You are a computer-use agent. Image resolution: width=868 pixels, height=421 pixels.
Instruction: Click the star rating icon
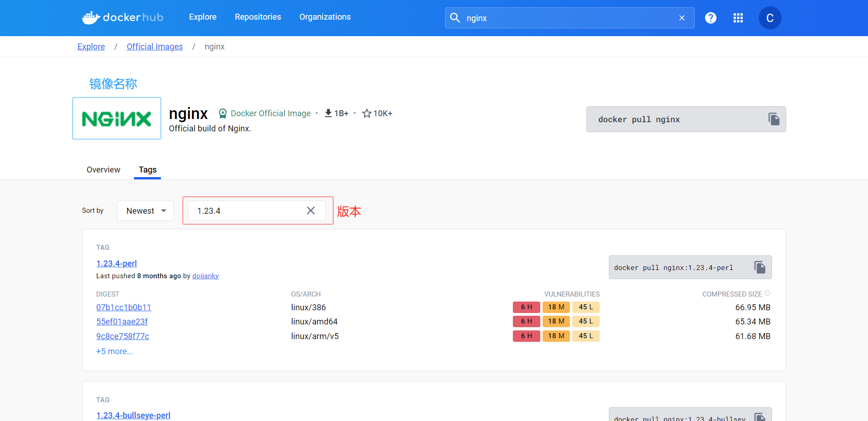[367, 113]
